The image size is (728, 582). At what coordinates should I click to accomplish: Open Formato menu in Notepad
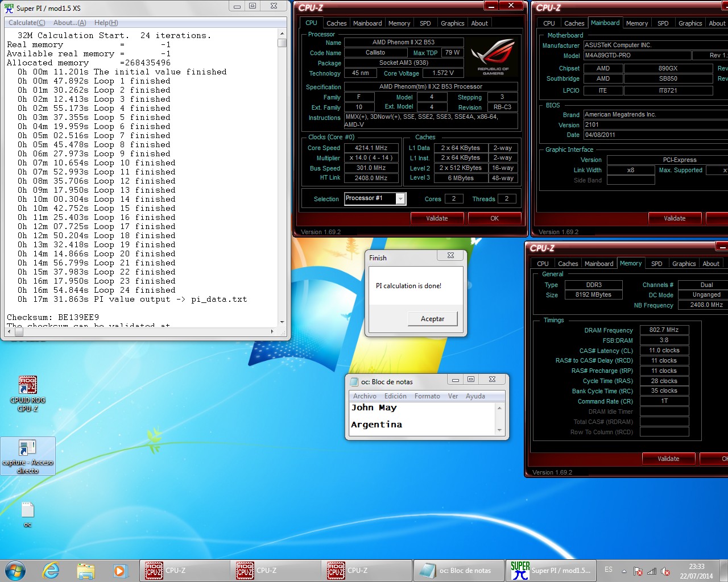click(x=427, y=396)
